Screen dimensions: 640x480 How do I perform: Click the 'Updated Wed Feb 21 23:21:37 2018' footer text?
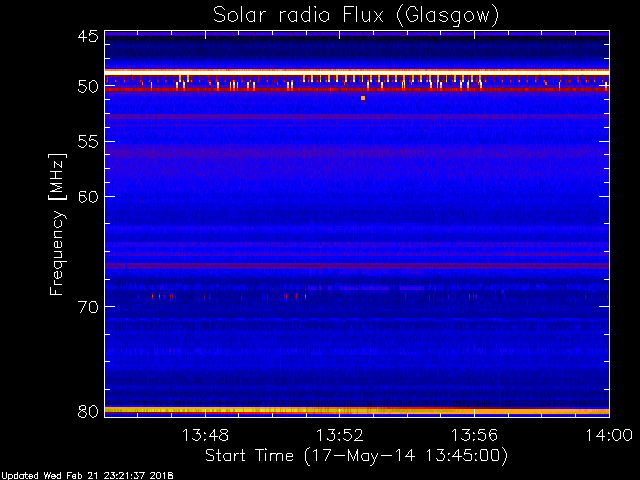(87, 476)
